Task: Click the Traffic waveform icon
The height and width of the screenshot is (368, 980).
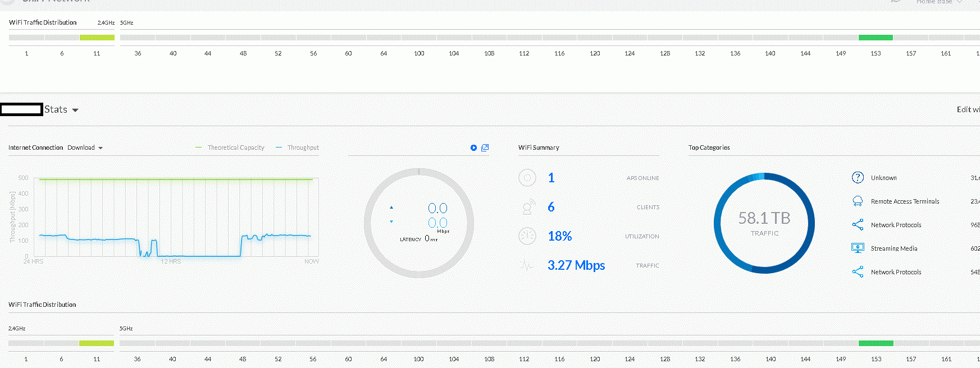Action: (527, 265)
